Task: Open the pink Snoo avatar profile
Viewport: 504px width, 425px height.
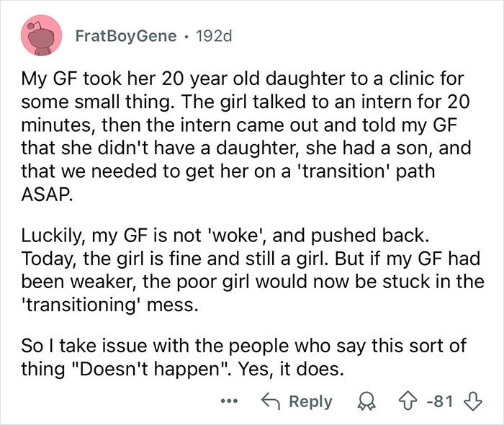Action: click(x=41, y=35)
